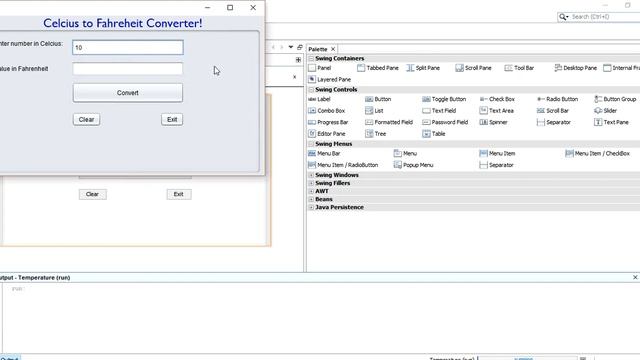
Task: Focus the Value in Fahrenheit field
Action: tap(128, 69)
